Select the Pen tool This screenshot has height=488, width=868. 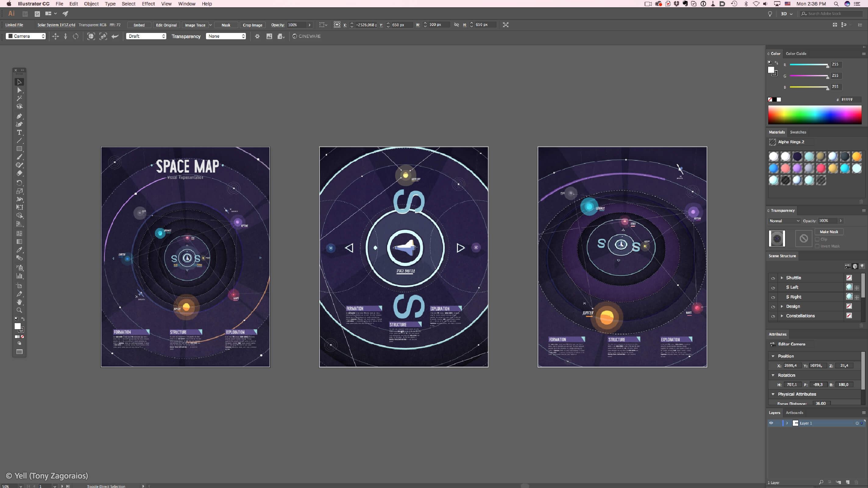pos(19,116)
